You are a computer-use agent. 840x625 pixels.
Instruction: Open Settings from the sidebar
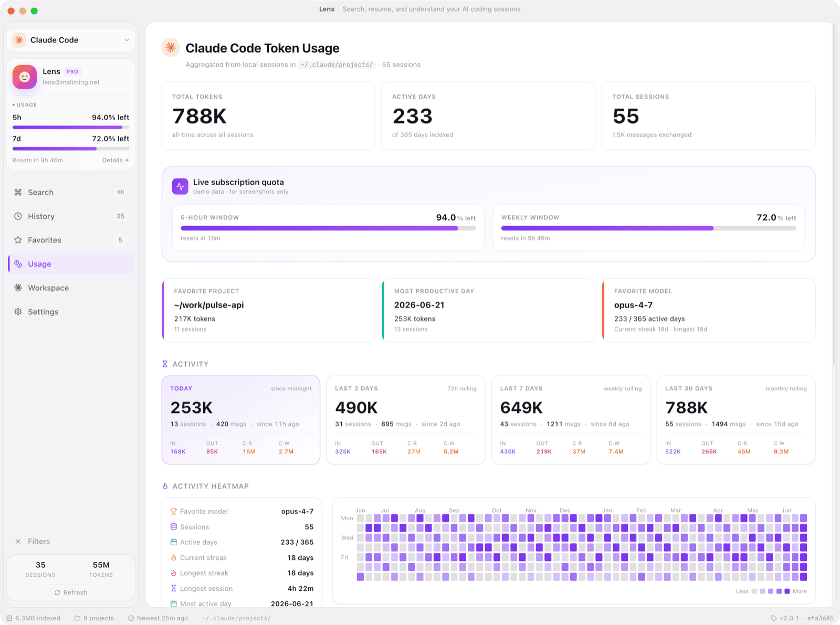71,312
